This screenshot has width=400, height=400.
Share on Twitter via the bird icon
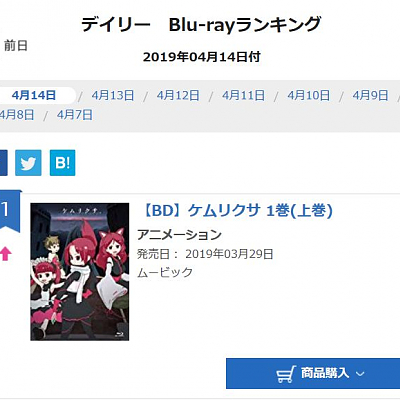pos(28,163)
